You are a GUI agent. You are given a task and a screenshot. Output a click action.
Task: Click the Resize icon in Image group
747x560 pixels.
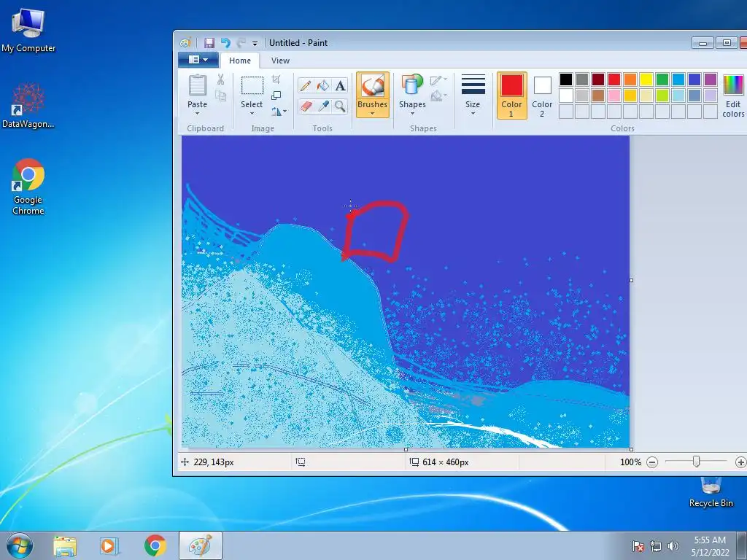276,96
